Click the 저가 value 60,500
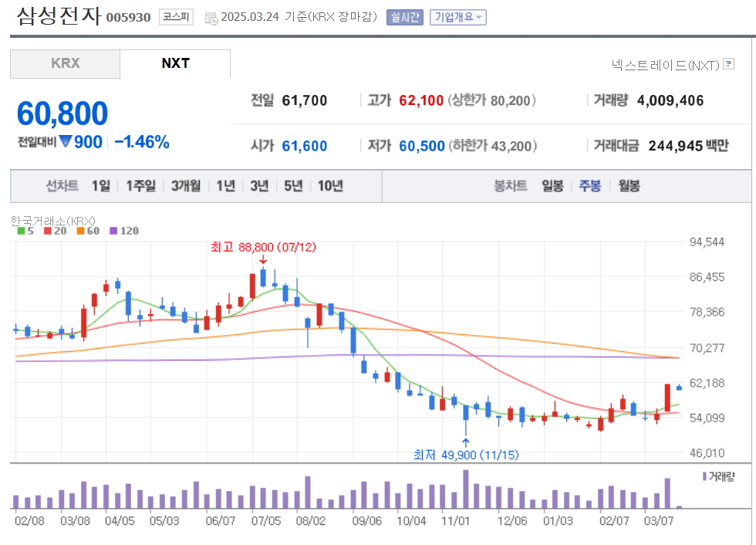The width and height of the screenshot is (756, 545). pyautogui.click(x=422, y=146)
